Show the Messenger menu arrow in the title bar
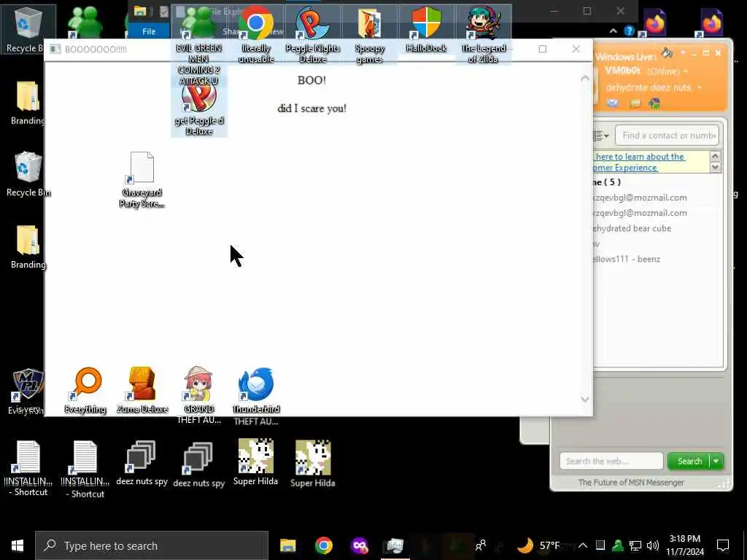Image resolution: width=747 pixels, height=560 pixels. click(x=683, y=52)
